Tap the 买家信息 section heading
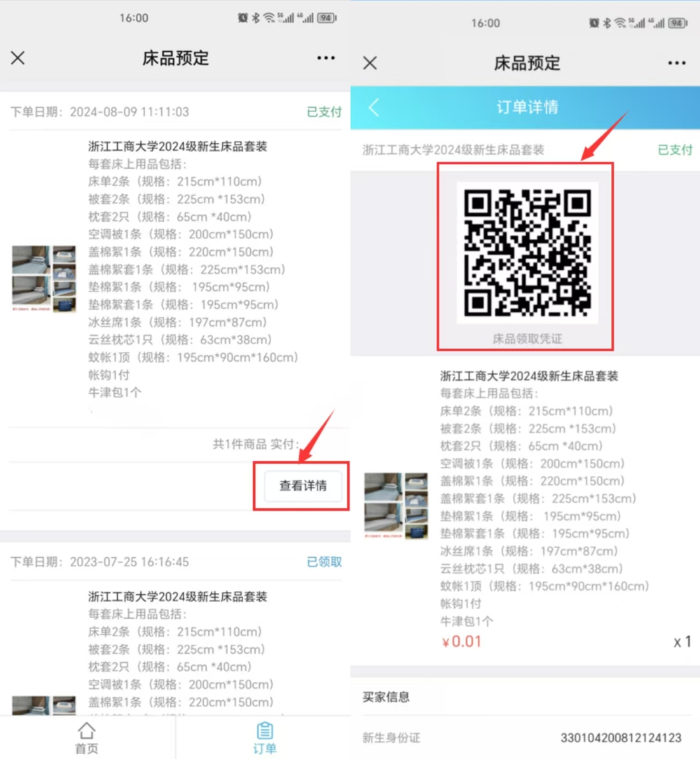The height and width of the screenshot is (759, 700). click(386, 697)
